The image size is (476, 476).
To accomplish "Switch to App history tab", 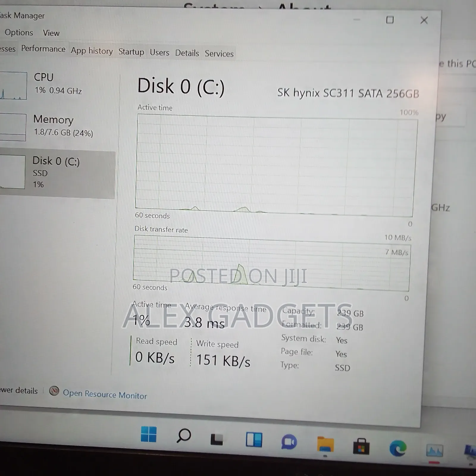I will [x=92, y=51].
